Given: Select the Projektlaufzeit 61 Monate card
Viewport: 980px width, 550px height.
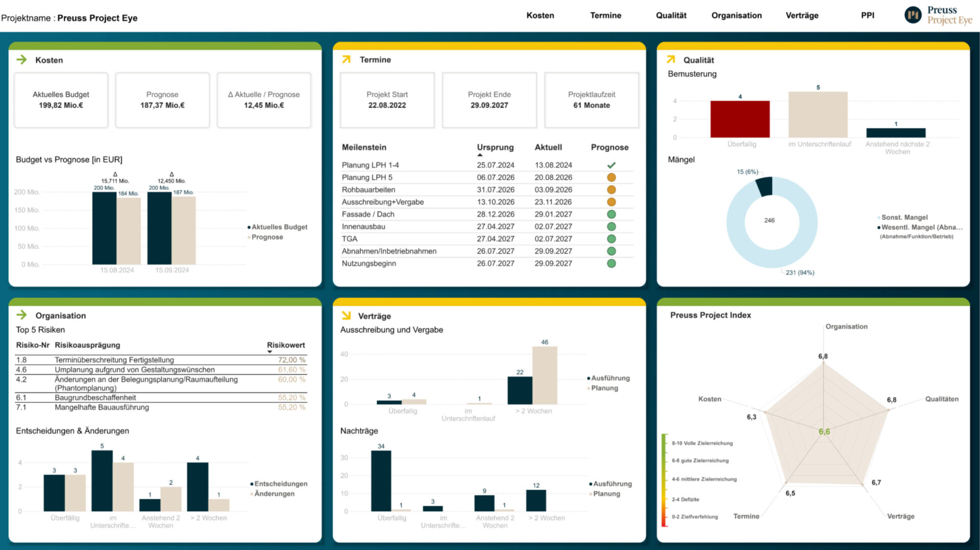Looking at the screenshot, I should (x=592, y=100).
